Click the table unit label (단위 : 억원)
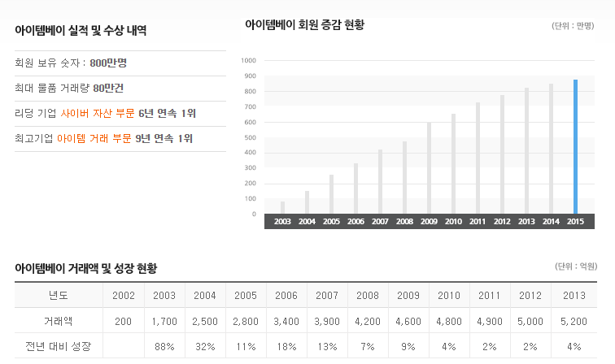The image size is (615, 364). (576, 266)
